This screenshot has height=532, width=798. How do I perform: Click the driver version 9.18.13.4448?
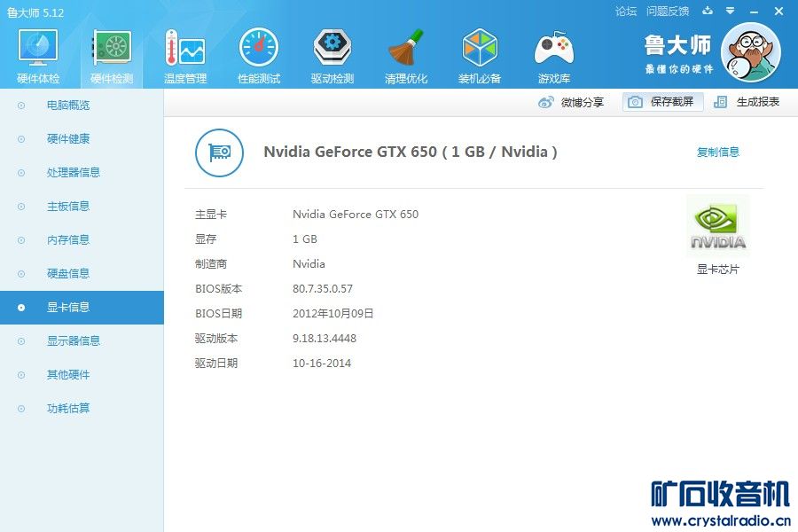click(325, 339)
